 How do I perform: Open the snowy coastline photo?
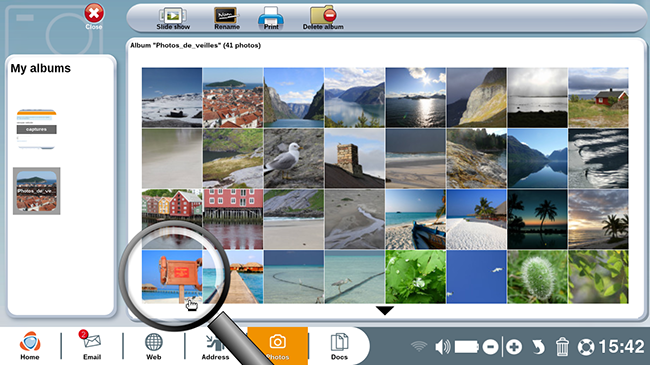(x=172, y=97)
